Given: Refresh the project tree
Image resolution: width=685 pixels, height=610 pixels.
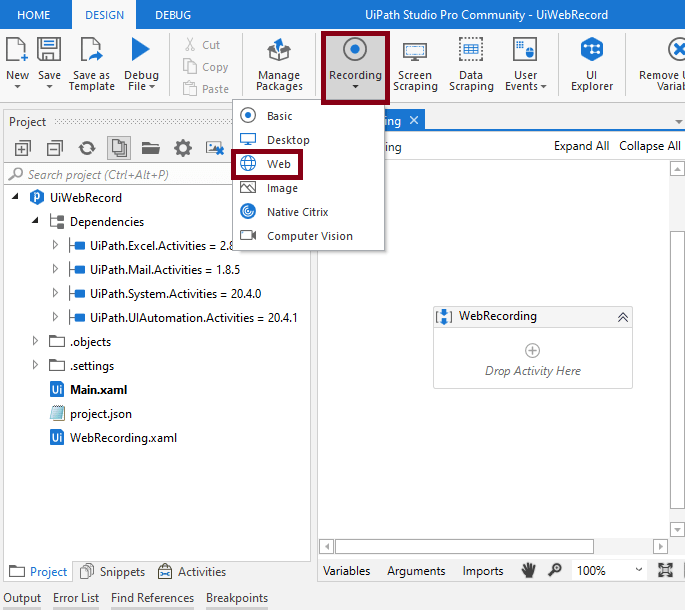Looking at the screenshot, I should click(x=87, y=149).
